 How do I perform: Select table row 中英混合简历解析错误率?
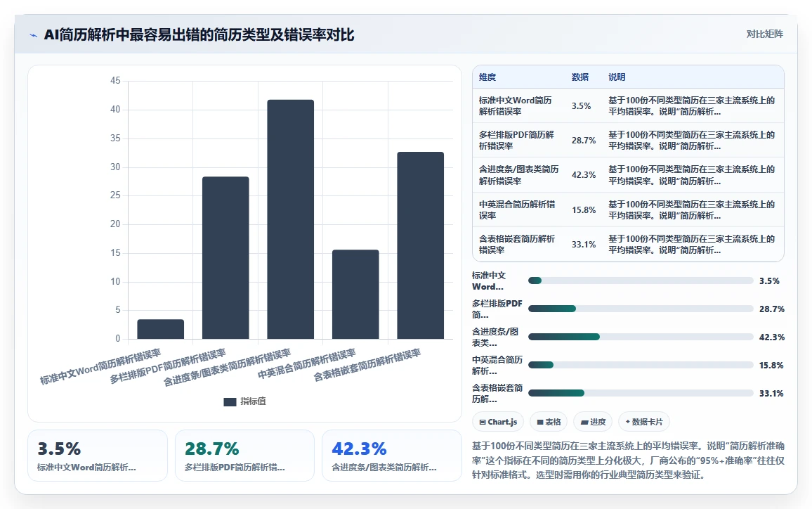pyautogui.click(x=628, y=210)
